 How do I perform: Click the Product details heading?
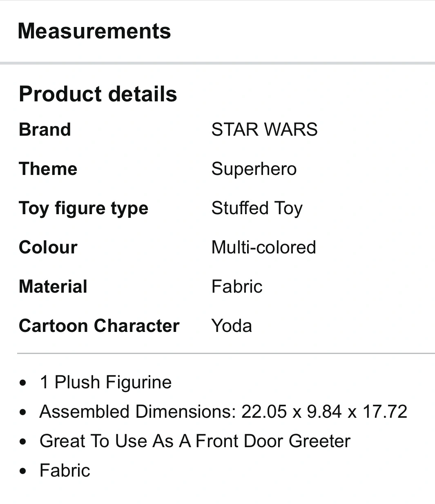tap(98, 94)
